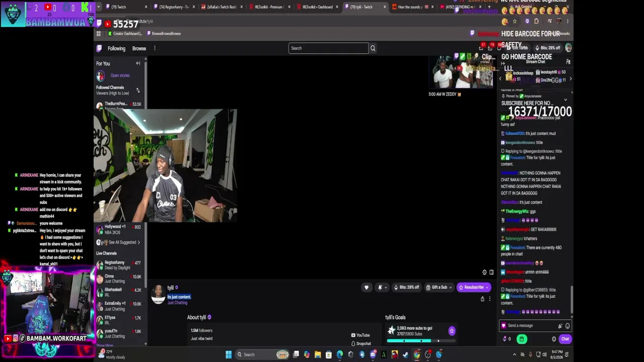Open the ilikehaskell live channel
The height and width of the screenshot is (362, 644).
[120, 293]
